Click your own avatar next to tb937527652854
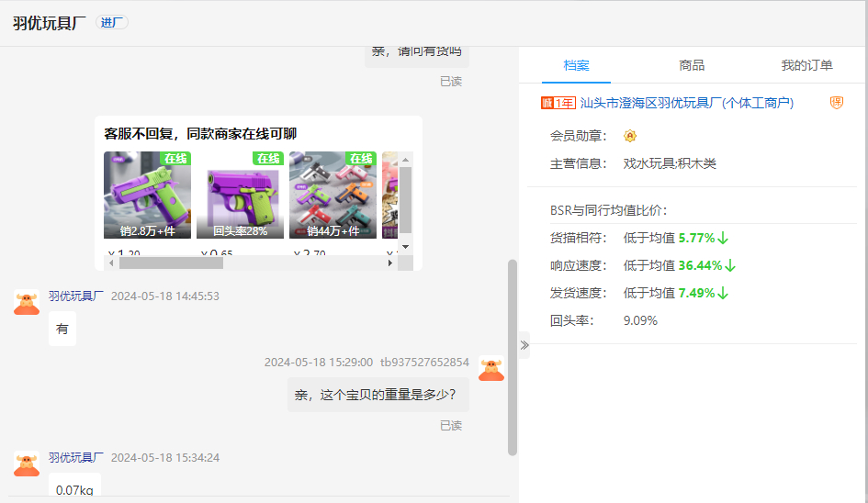The width and height of the screenshot is (868, 503). click(x=491, y=368)
